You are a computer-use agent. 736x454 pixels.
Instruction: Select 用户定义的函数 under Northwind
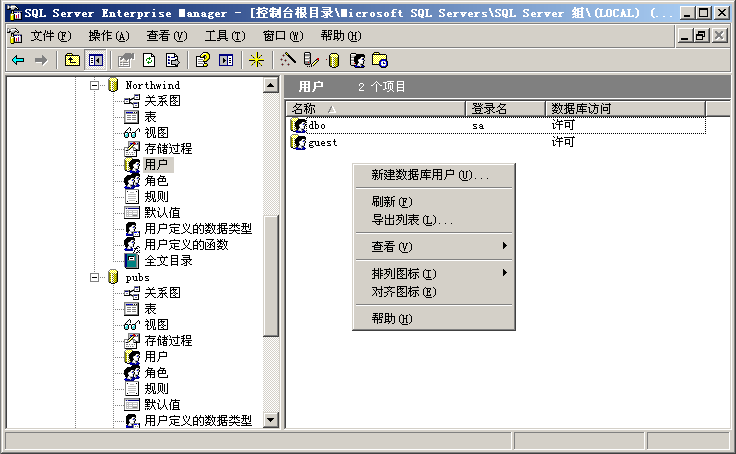[x=186, y=245]
